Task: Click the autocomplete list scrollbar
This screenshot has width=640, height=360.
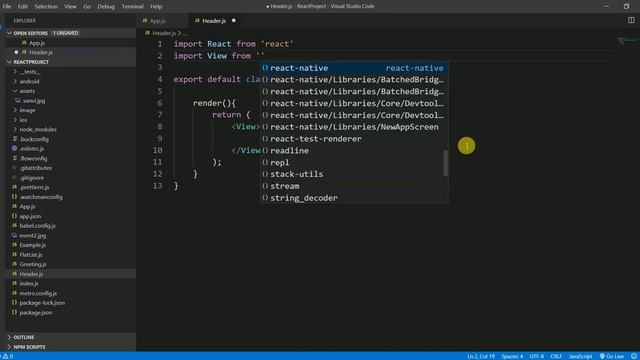Action: tap(446, 163)
